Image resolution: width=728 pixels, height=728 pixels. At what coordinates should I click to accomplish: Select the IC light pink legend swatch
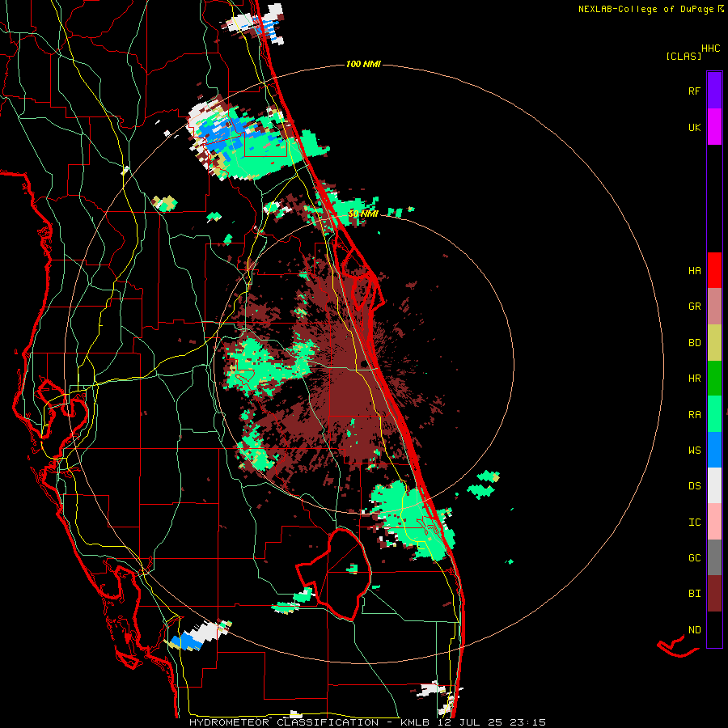click(714, 522)
